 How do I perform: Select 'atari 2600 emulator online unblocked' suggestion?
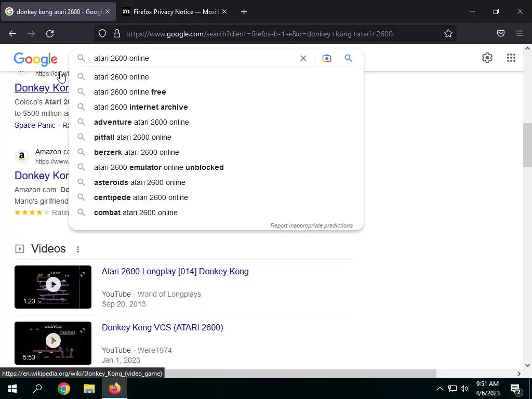216,167
